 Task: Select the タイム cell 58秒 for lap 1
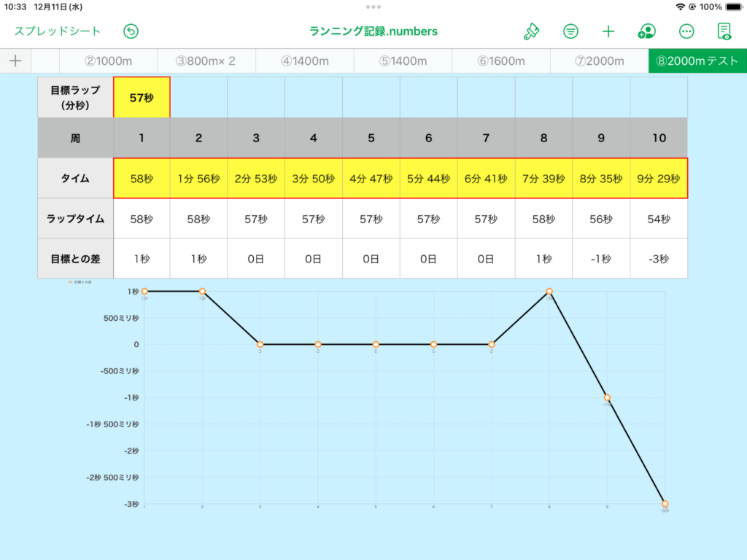tap(142, 179)
